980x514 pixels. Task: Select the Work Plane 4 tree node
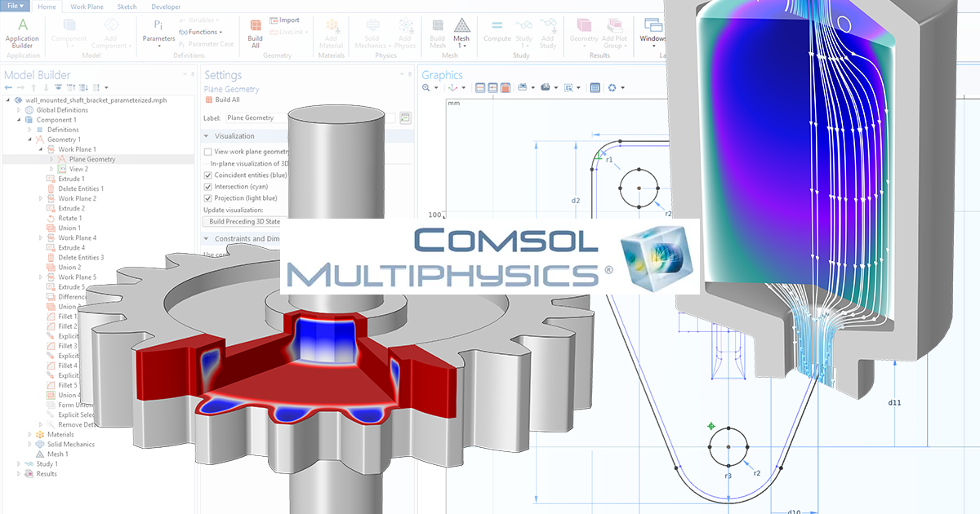(77, 237)
